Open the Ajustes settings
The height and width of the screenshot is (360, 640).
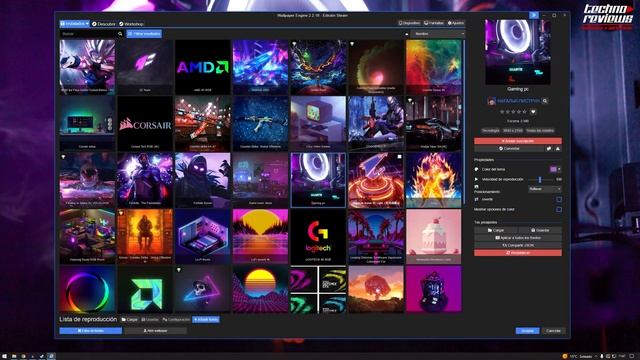tap(456, 23)
